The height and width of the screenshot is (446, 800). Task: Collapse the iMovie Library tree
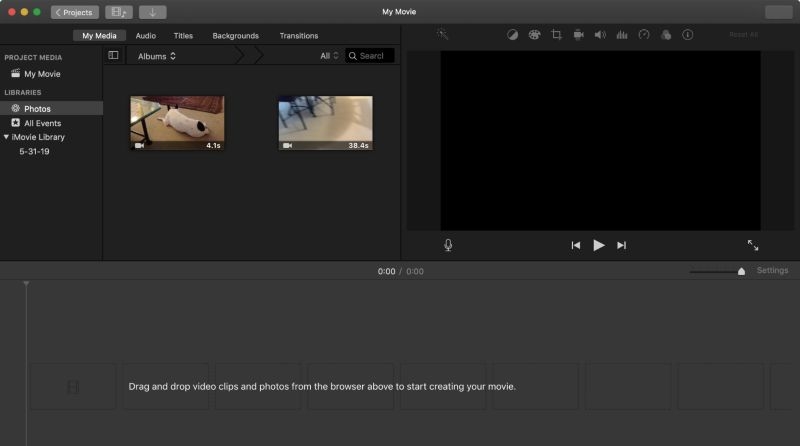tap(6, 137)
